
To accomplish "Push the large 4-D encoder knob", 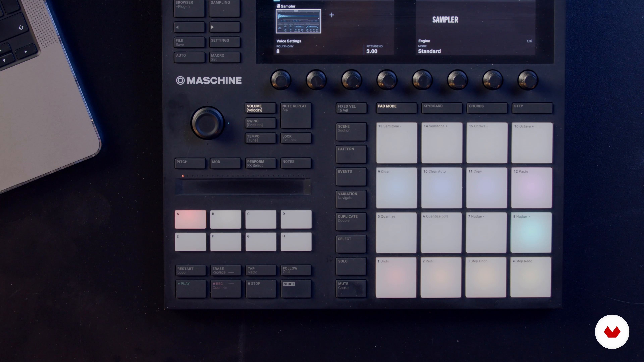I will pos(207,123).
